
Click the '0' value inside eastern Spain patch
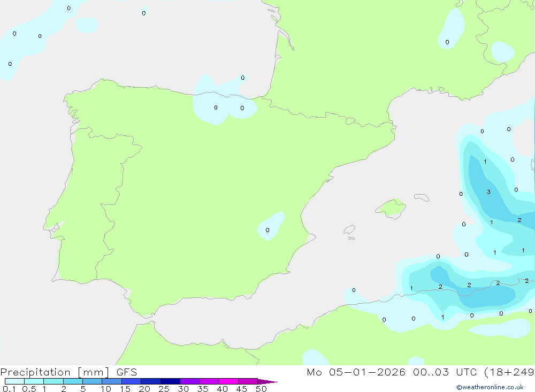pos(267,230)
